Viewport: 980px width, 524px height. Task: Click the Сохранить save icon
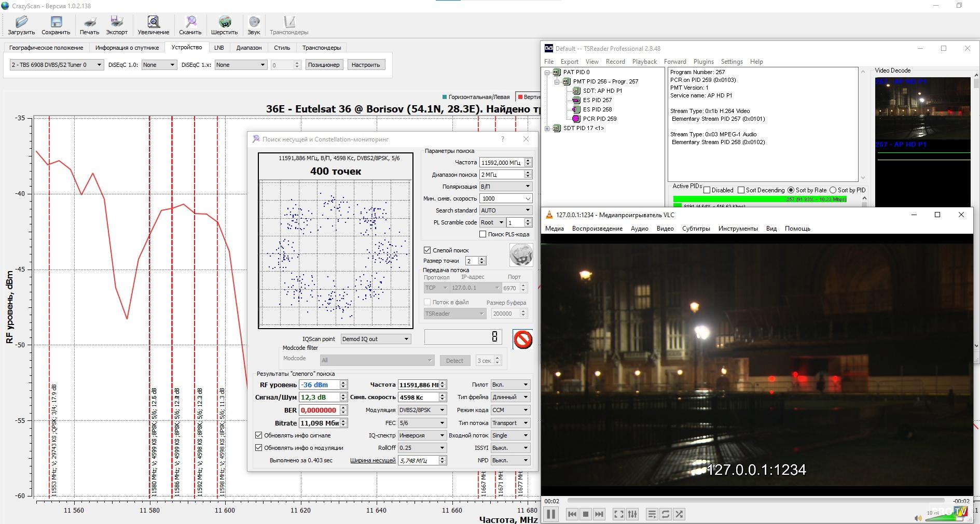point(56,22)
